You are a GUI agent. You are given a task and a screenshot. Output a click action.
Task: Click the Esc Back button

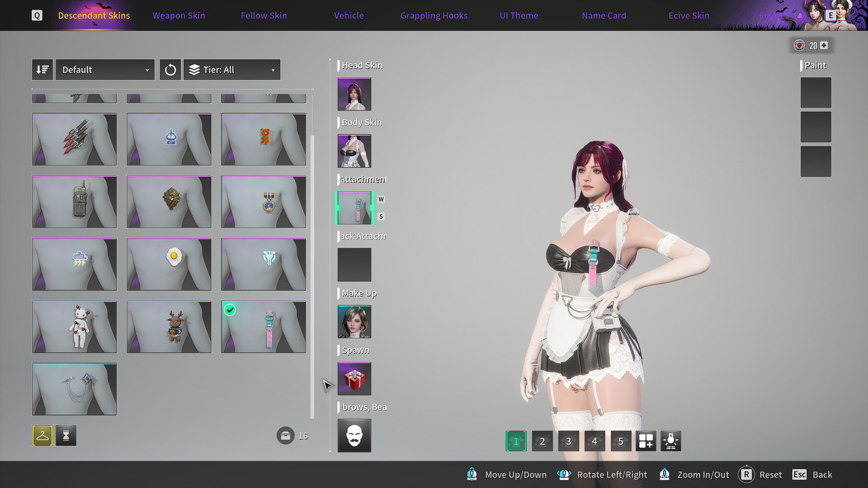pyautogui.click(x=812, y=474)
